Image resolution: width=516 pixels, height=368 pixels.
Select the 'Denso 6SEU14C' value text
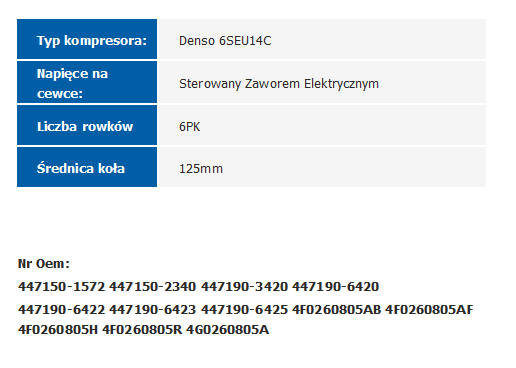click(x=225, y=41)
